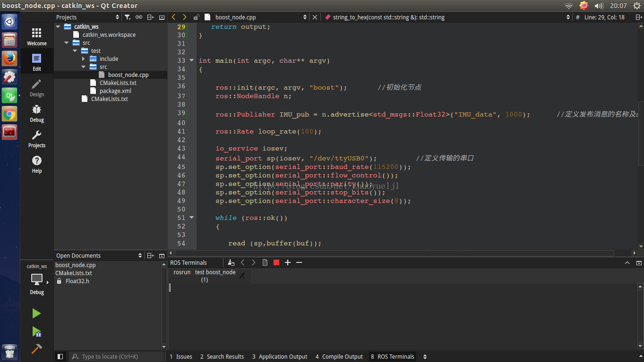Switch to Compile Output pane
Viewport: 644px width, 362px height.
(x=339, y=356)
